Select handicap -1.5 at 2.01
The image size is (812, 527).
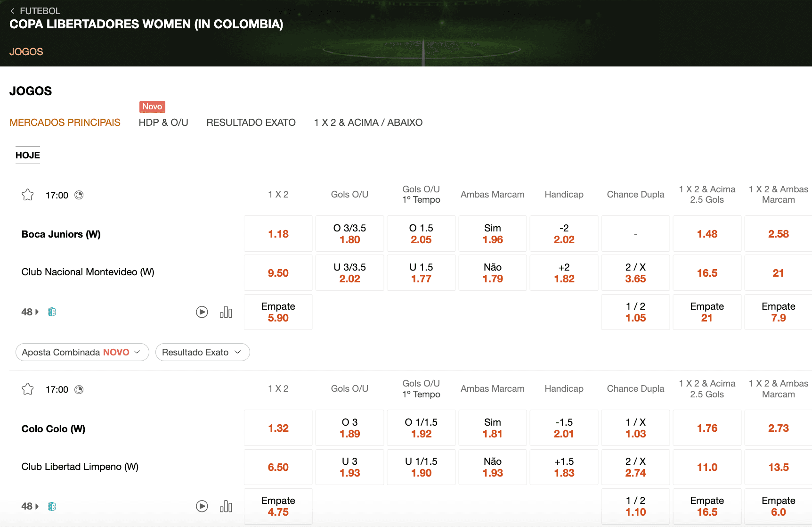[564, 428]
